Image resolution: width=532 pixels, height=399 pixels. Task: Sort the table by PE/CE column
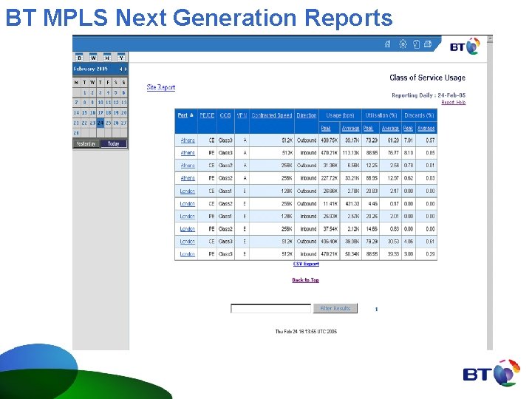[207, 115]
